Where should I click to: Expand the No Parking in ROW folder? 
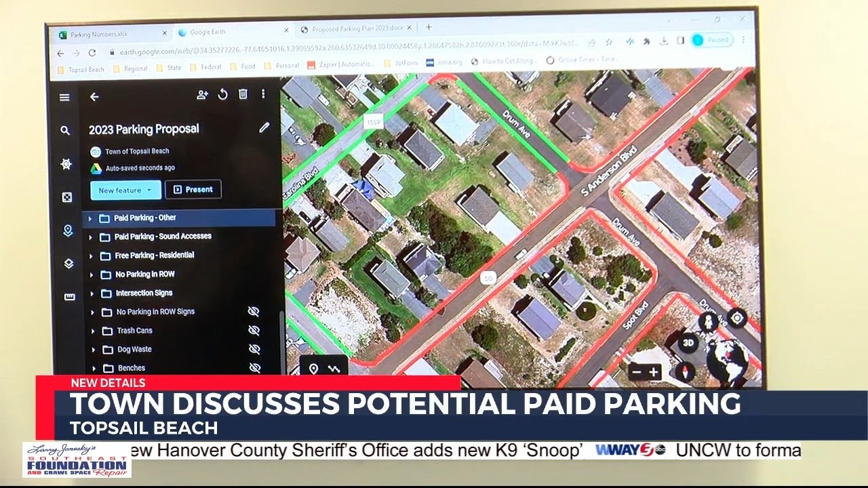tap(92, 274)
